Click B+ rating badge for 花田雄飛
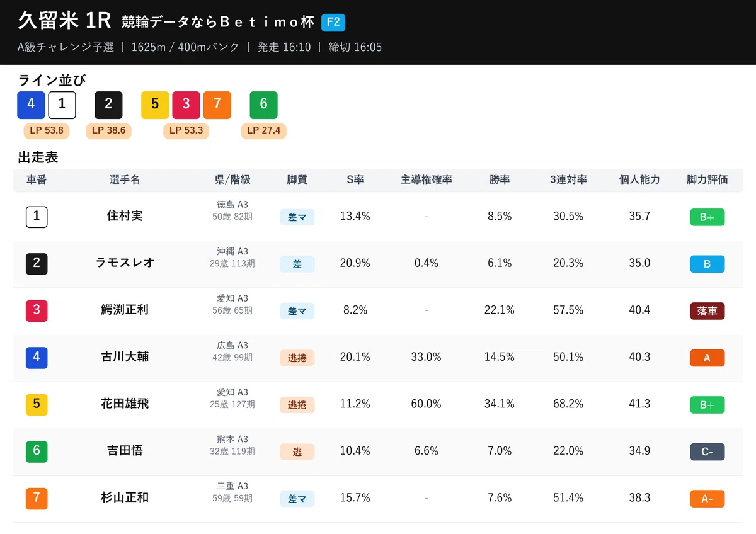The width and height of the screenshot is (756, 534). click(x=707, y=405)
